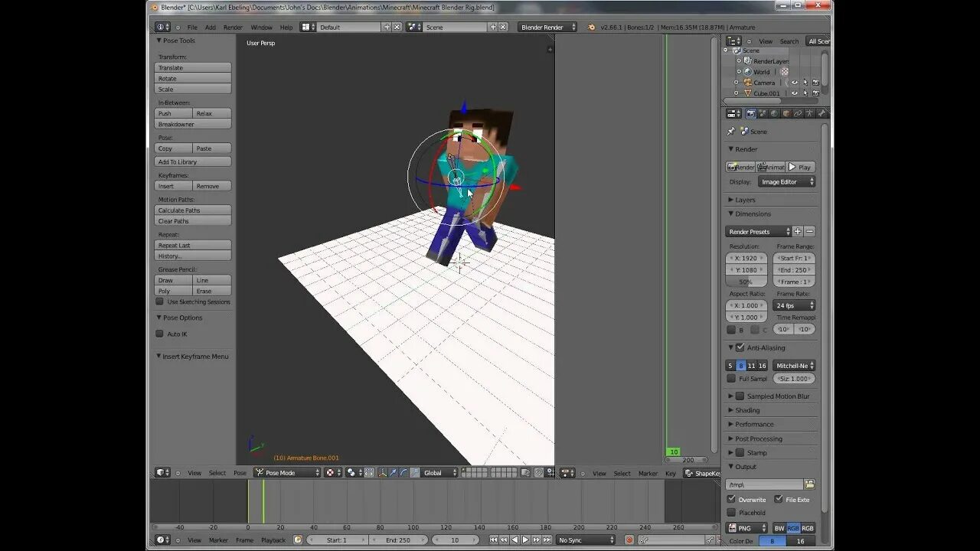Open the PNG file format dropdown
980x551 pixels.
coord(746,528)
